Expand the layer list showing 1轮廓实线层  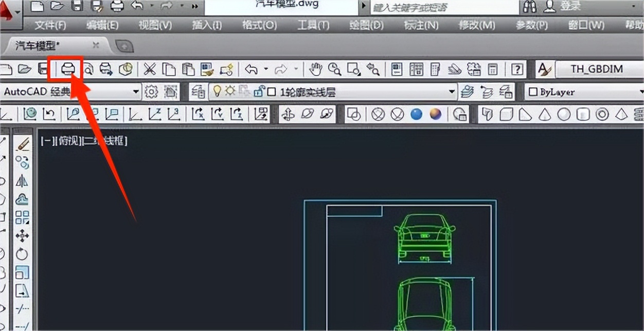452,91
